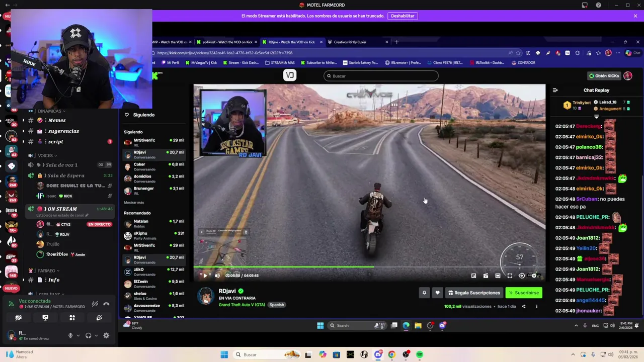Viewport: 644px width, 362px height.
Task: Open Discord activities launcher
Action: click(x=72, y=318)
